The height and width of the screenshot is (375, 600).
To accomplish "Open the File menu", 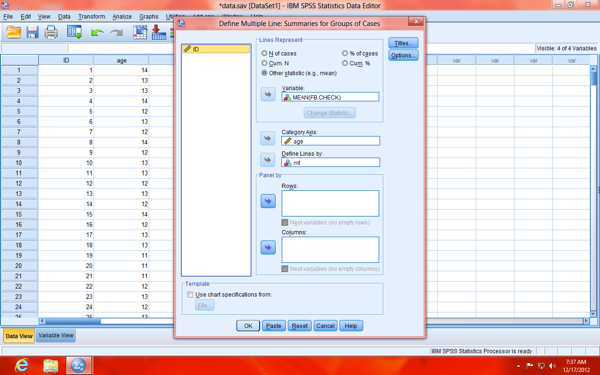I will pyautogui.click(x=8, y=16).
